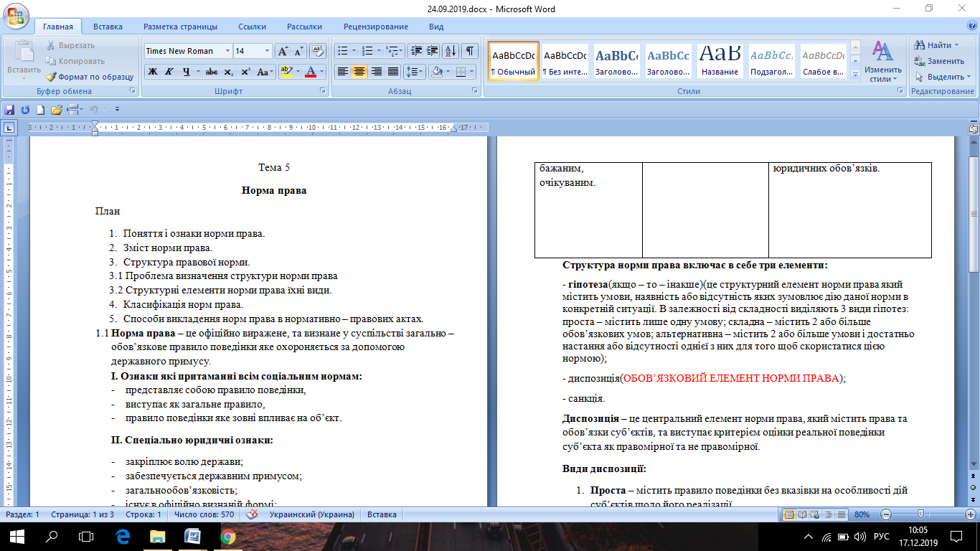
Task: Toggle Center alignment
Action: point(359,72)
